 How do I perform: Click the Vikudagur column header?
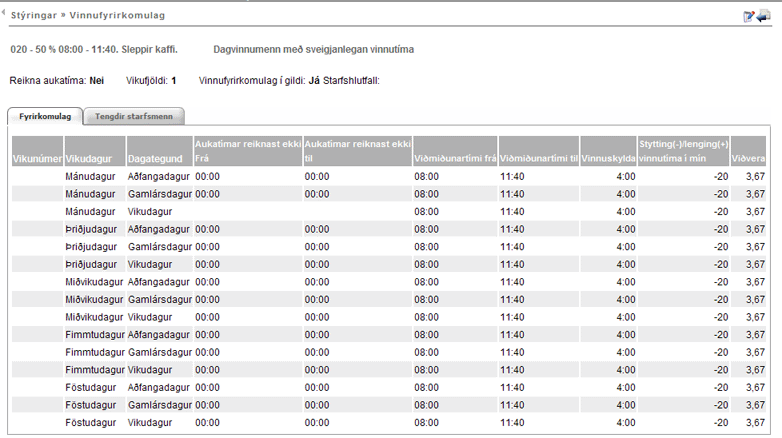(x=95, y=151)
